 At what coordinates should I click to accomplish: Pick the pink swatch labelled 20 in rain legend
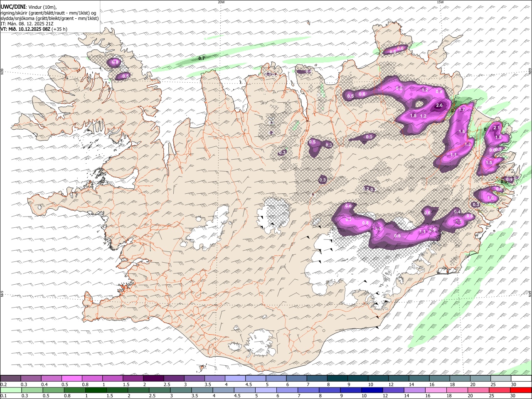[x=478, y=390]
